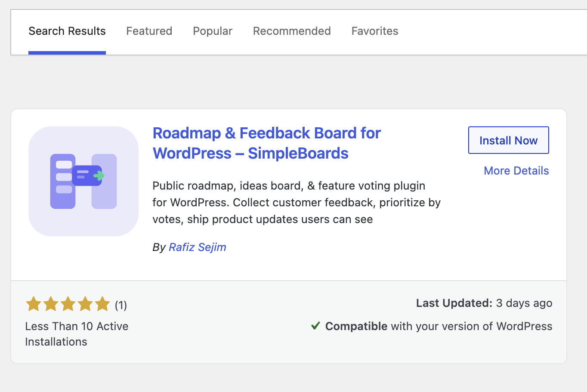The image size is (587, 392).
Task: Open the Recommended tab
Action: point(292,31)
